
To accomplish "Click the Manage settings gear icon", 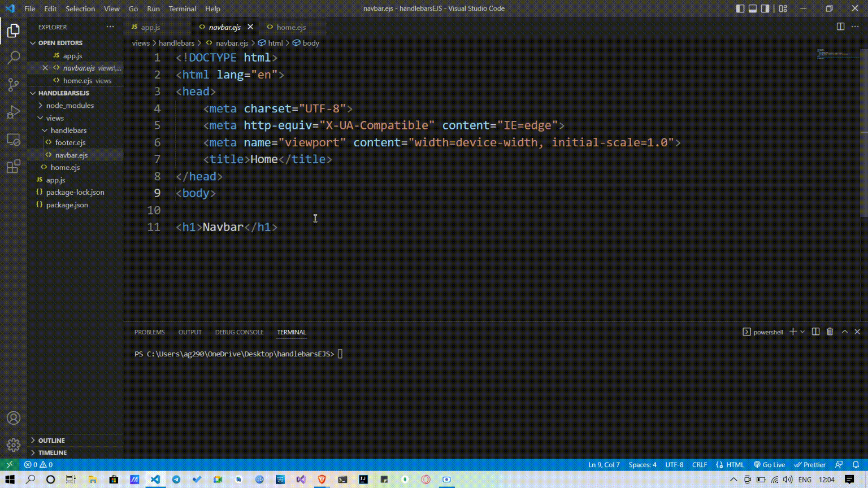I will tap(14, 445).
